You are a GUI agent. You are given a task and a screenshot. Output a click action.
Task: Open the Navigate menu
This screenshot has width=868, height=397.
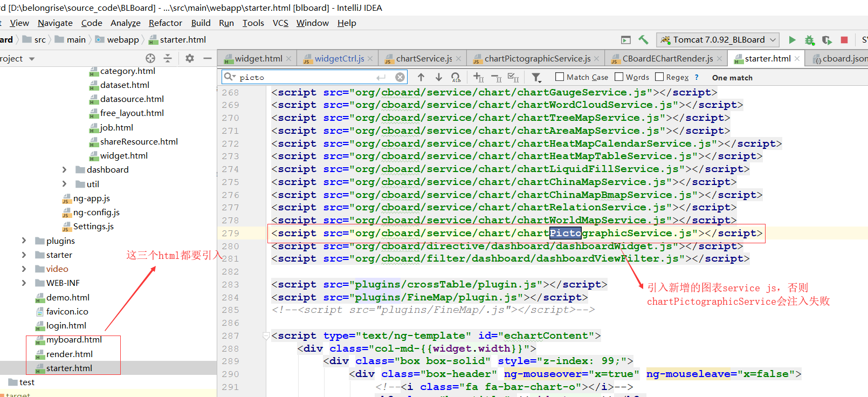pos(55,23)
